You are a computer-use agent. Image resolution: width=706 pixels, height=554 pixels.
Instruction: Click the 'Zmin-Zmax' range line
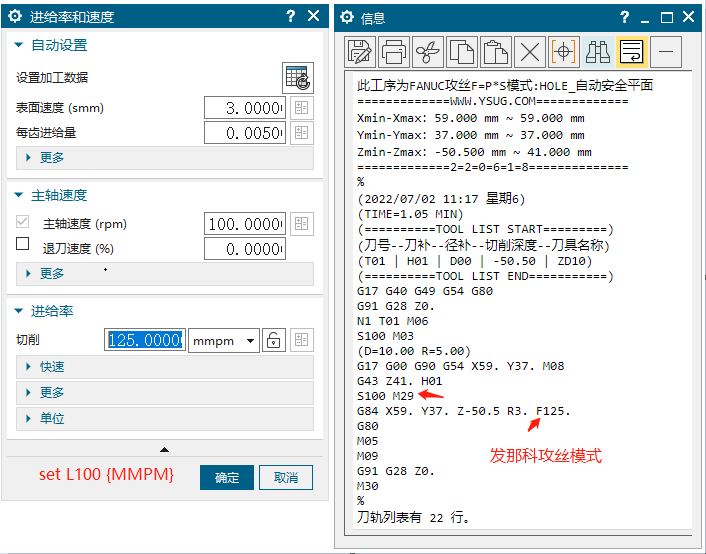(x=474, y=152)
